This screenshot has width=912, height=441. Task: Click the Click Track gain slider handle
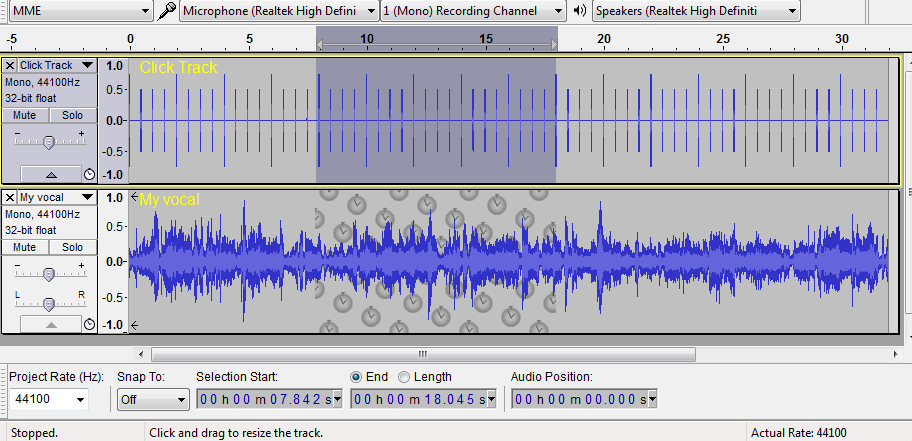pos(49,143)
